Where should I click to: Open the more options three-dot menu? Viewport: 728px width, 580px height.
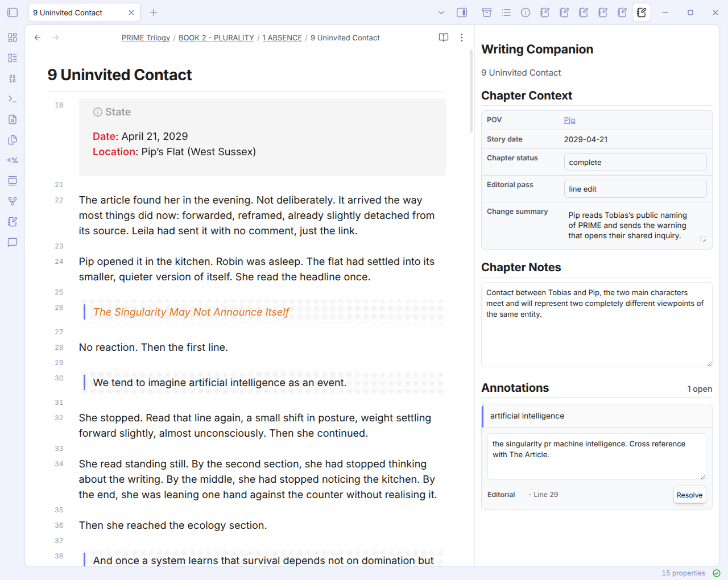462,38
